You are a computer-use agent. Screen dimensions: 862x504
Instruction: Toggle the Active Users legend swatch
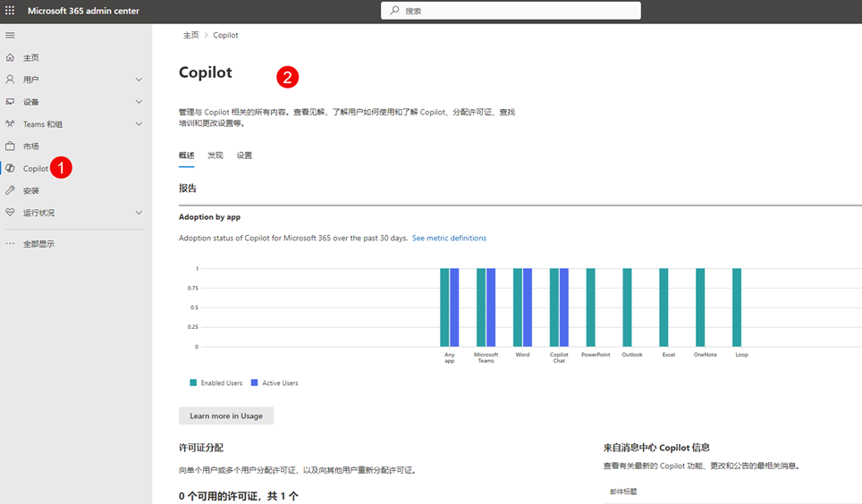[x=255, y=382]
